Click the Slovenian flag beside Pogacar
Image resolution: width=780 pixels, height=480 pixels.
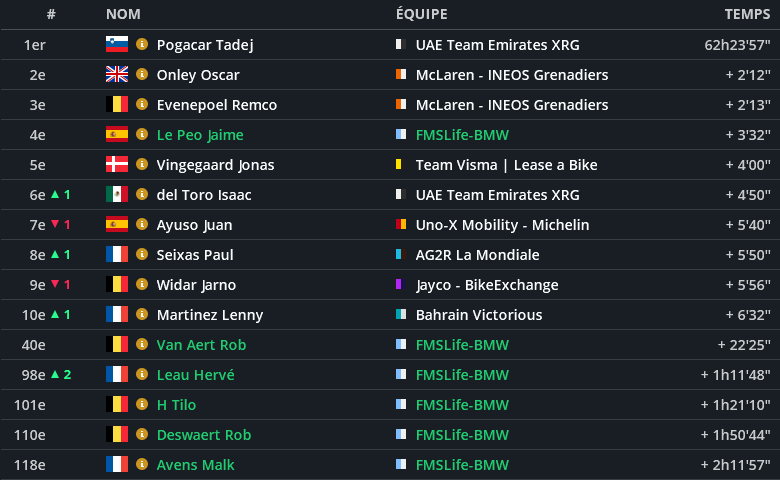point(117,45)
